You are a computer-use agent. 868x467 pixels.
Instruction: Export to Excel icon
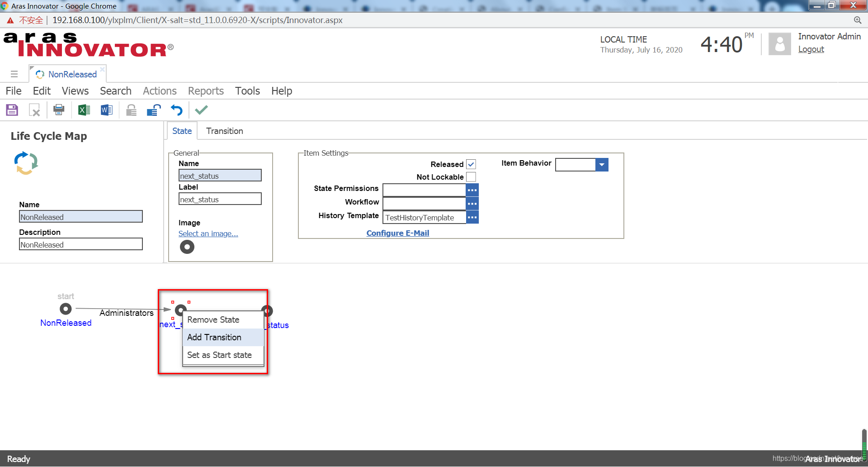click(x=84, y=110)
